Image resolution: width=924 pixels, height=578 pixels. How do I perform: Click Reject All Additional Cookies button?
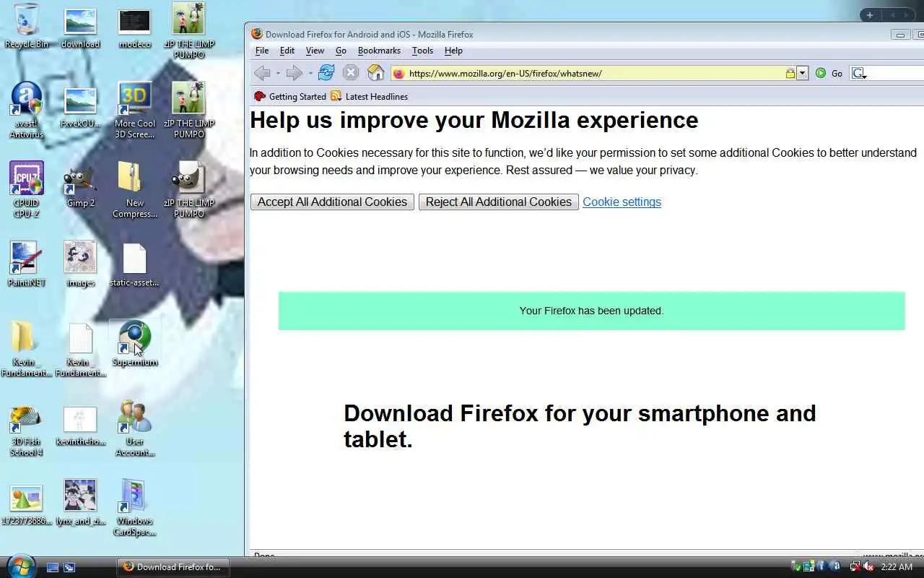[498, 202]
